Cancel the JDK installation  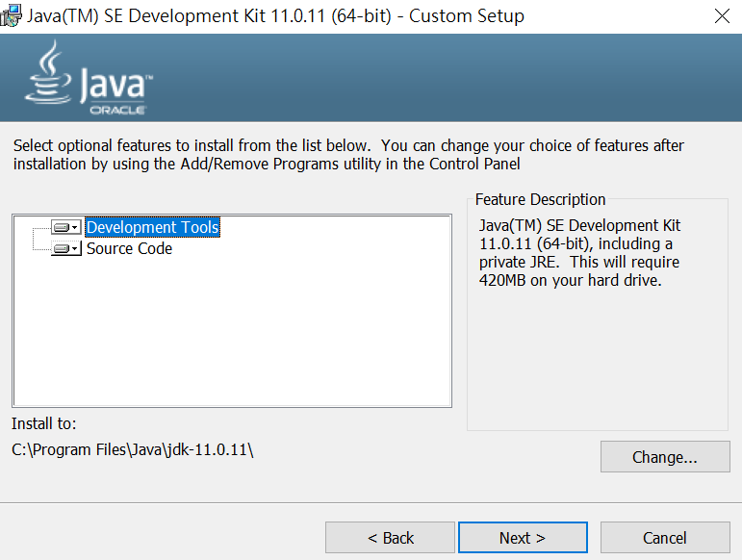coord(664,538)
